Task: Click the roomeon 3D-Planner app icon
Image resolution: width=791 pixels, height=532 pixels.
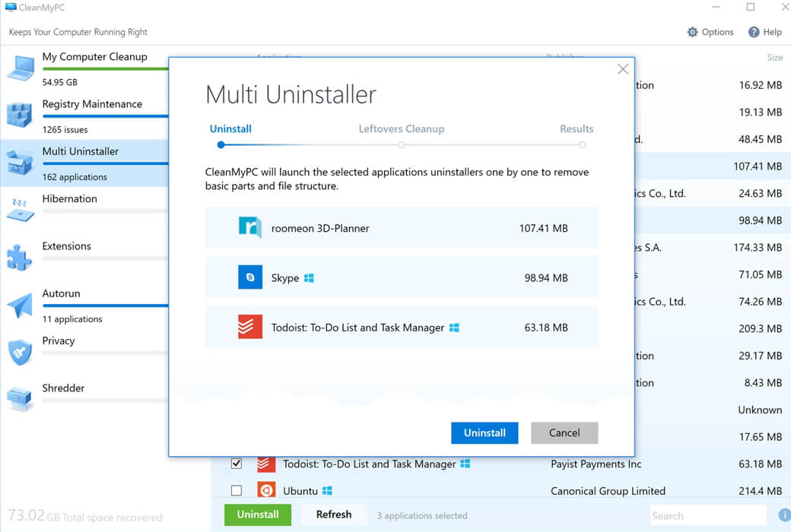Action: [x=250, y=227]
